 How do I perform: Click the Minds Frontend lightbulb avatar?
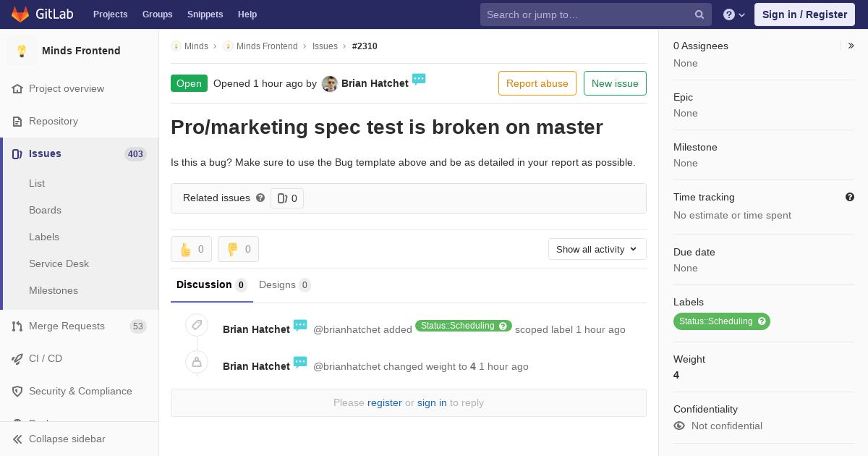(x=22, y=51)
